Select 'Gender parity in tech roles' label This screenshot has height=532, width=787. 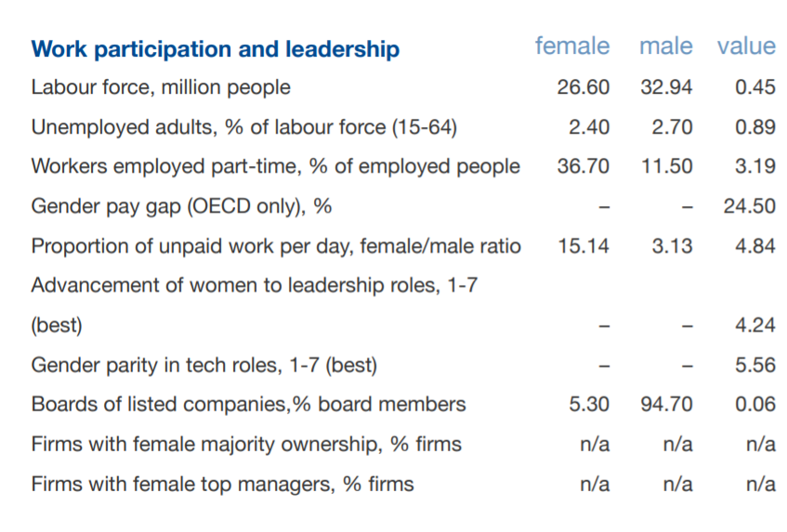pos(203,365)
